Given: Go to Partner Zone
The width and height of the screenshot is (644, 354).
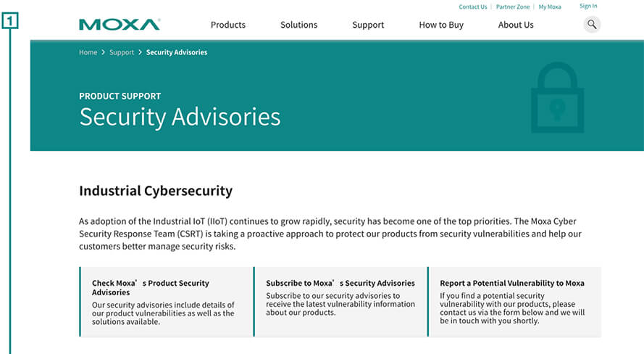Looking at the screenshot, I should pyautogui.click(x=512, y=7).
